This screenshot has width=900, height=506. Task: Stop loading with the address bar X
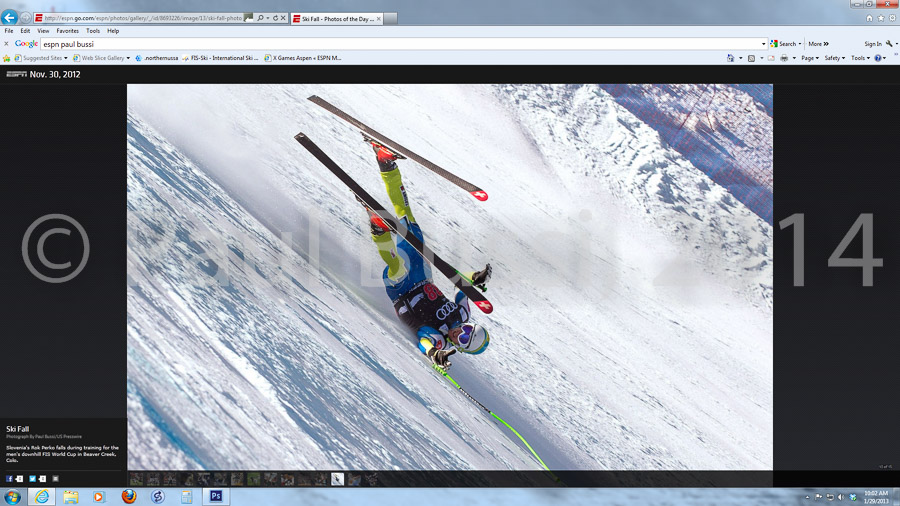(x=283, y=18)
